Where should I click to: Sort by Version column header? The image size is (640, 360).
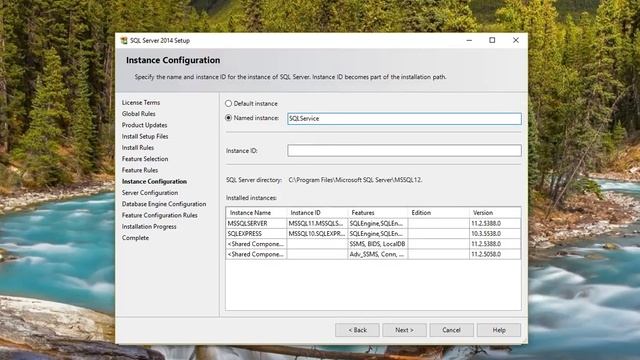coord(495,213)
